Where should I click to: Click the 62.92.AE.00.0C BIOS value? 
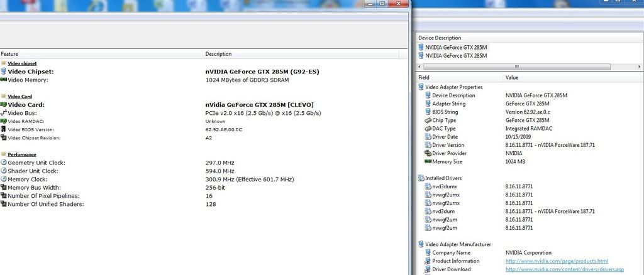click(224, 129)
